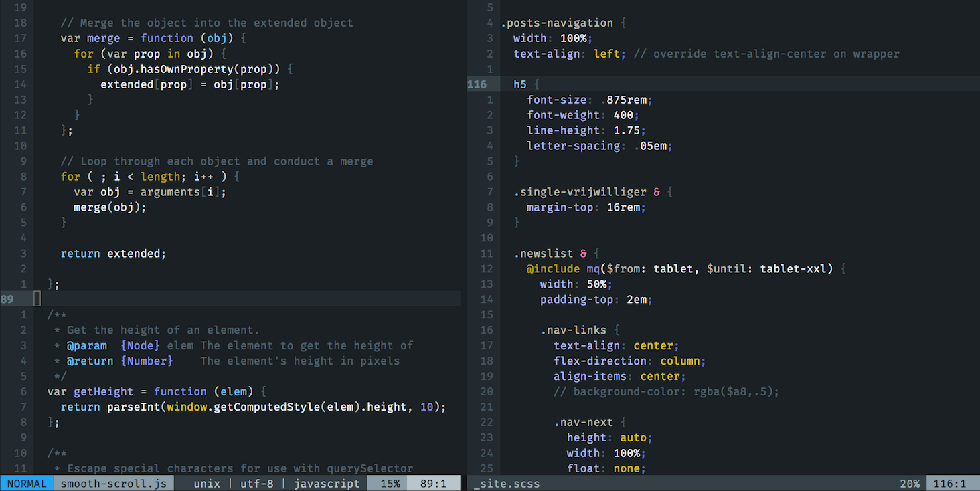Click the 'text-align: left;' declaration
This screenshot has height=491, width=980.
tap(570, 54)
